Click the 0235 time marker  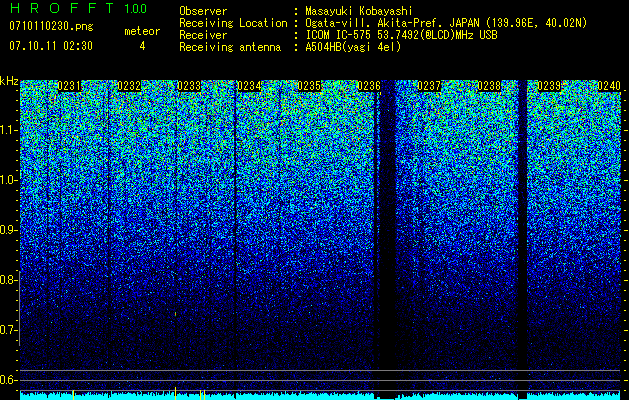coord(309,86)
